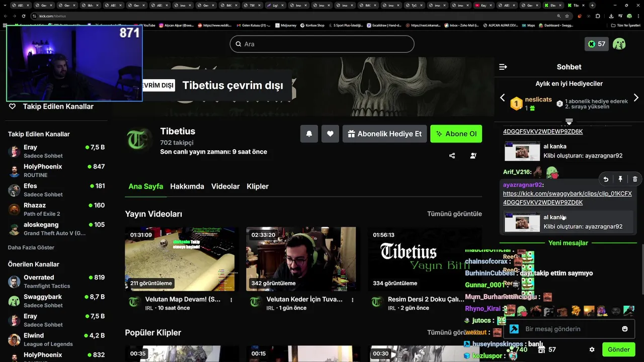Open the swaggybark clip link from ayazragnar92
The width and height of the screenshot is (644, 362).
coord(568,198)
